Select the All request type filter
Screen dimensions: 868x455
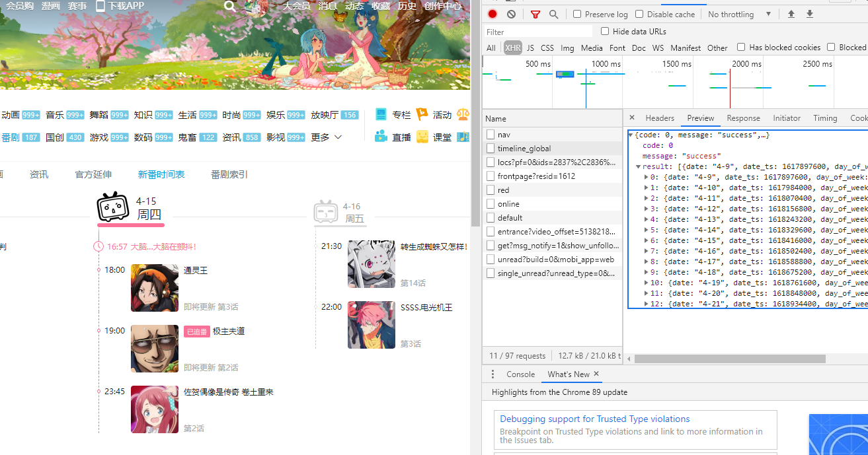pos(491,48)
